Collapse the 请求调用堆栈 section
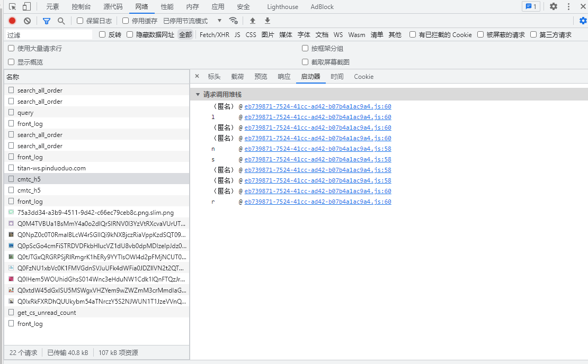Screen dimensions: 588x364 click(198, 94)
